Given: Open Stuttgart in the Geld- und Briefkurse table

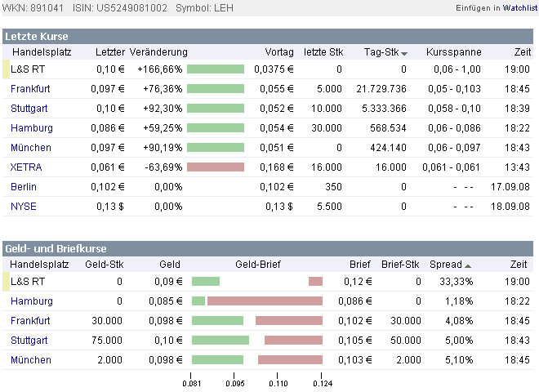Looking at the screenshot, I should click(x=29, y=340).
